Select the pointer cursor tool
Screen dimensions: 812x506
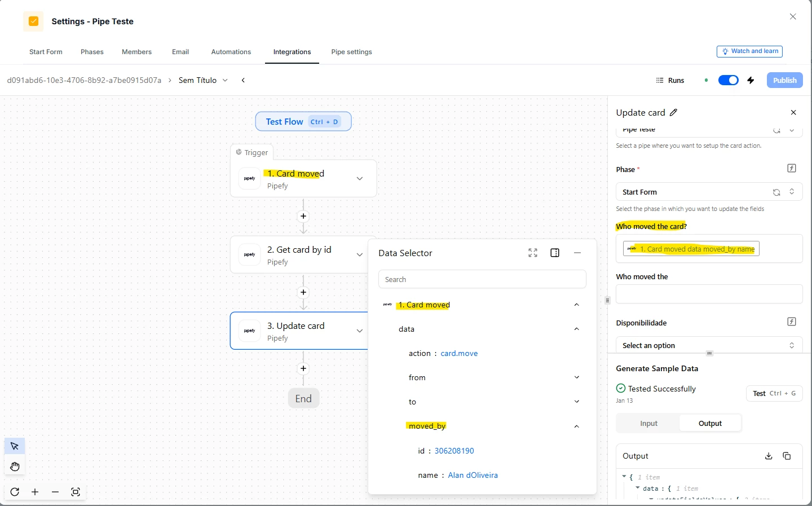point(15,446)
